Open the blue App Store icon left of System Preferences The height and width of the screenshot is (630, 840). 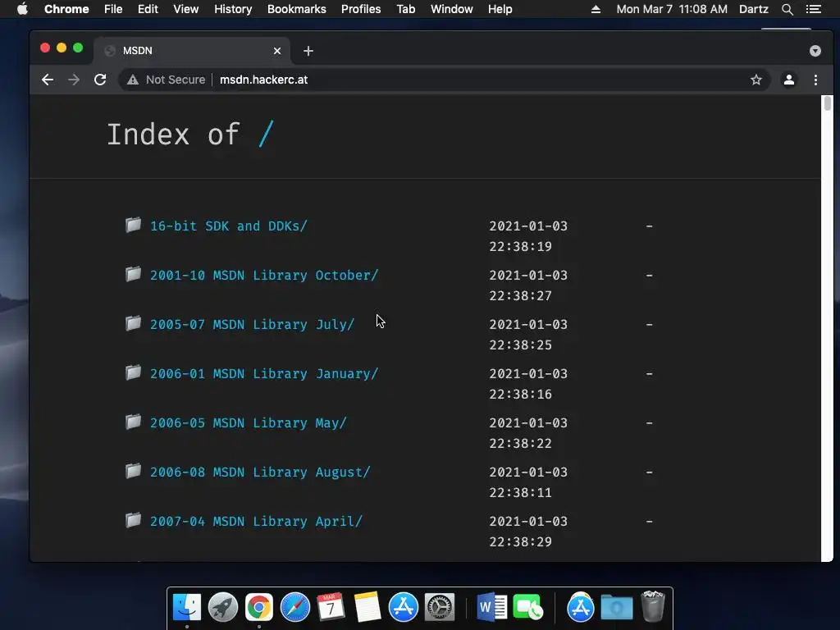click(404, 607)
